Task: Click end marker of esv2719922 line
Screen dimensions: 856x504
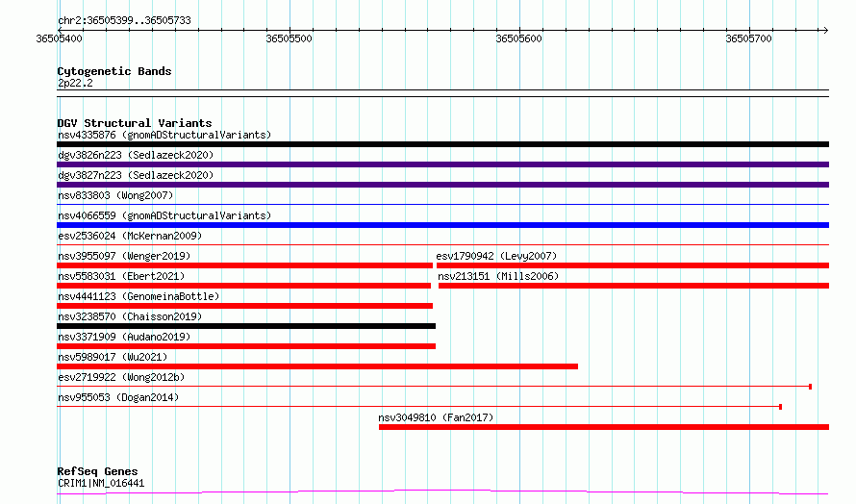Action: 810,387
